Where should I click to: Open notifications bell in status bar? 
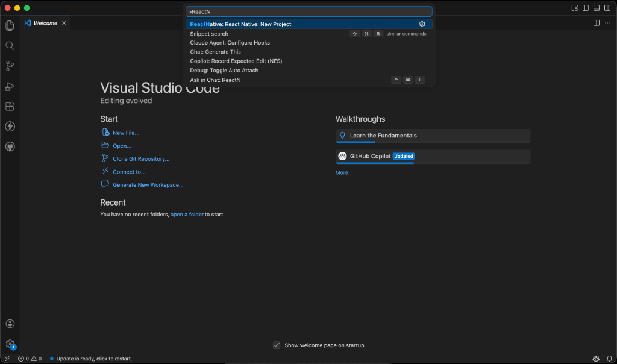point(609,359)
